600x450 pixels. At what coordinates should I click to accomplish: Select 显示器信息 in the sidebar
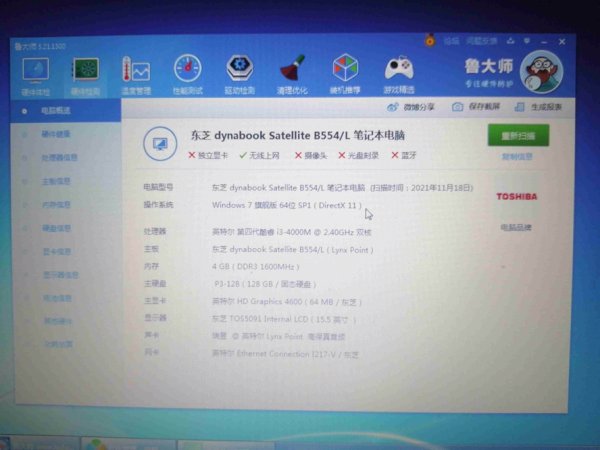(x=60, y=275)
